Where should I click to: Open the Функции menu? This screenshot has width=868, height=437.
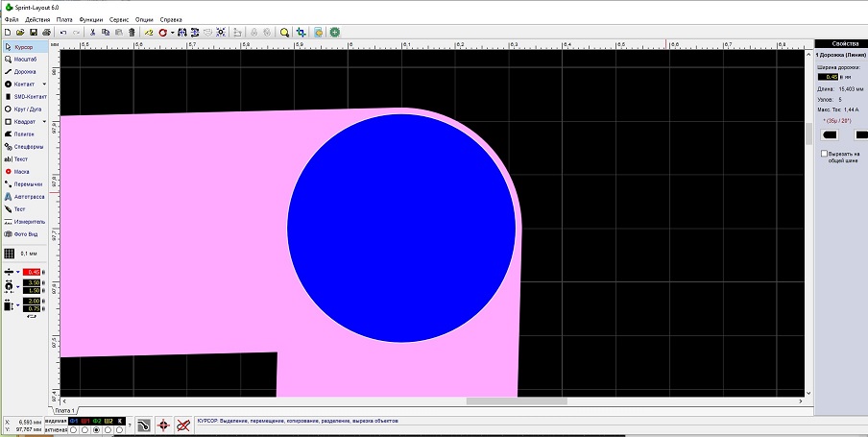tap(91, 19)
